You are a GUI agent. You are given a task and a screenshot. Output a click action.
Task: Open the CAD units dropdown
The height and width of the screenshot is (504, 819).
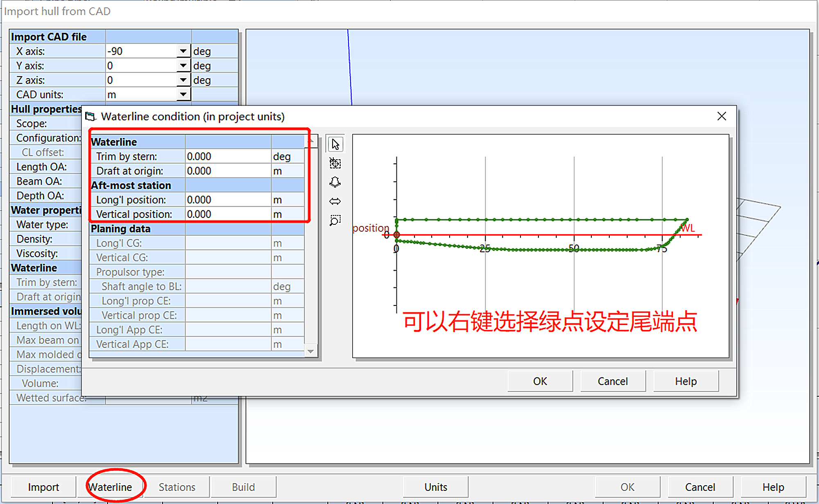click(184, 94)
